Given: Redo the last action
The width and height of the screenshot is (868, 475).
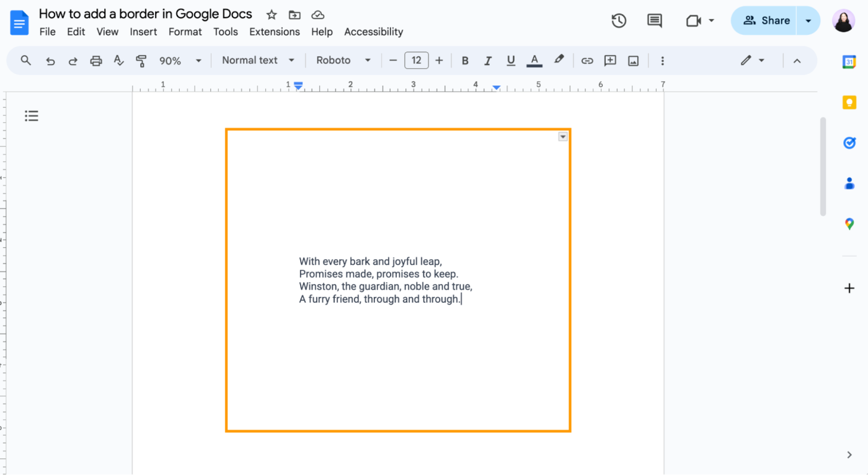Looking at the screenshot, I should (73, 61).
